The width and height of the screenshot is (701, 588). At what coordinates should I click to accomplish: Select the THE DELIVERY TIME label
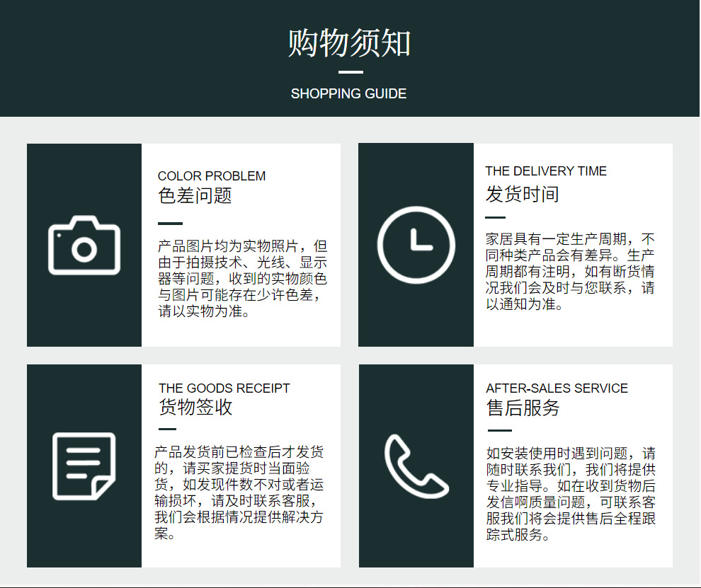546,171
